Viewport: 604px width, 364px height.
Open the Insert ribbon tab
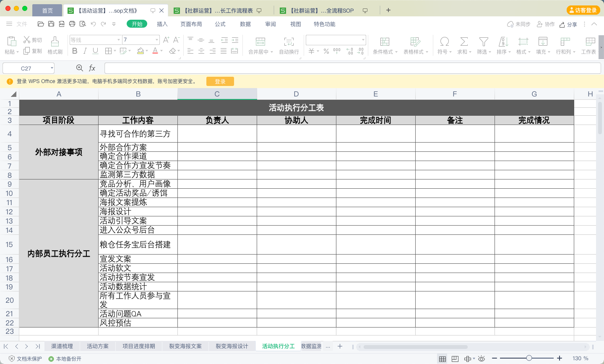(x=162, y=24)
